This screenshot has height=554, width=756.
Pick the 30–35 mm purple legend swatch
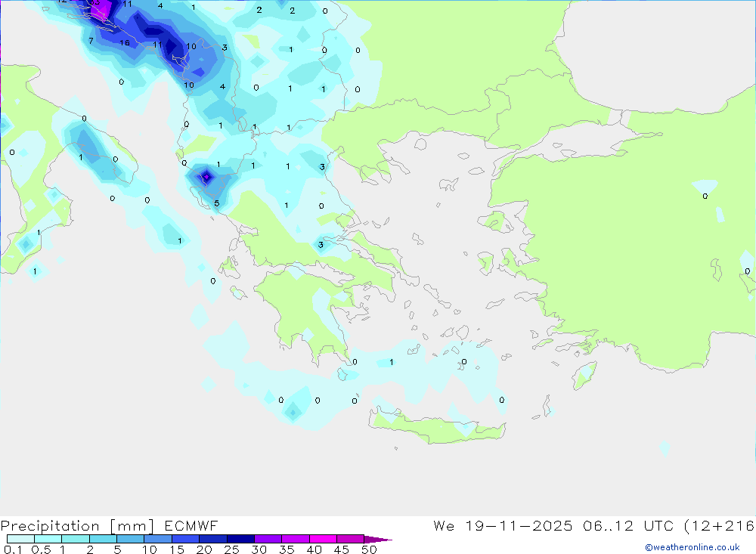[268, 539]
